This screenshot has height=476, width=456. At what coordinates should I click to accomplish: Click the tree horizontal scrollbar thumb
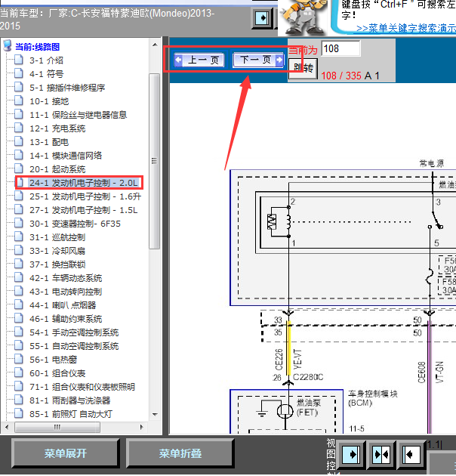coord(57,427)
